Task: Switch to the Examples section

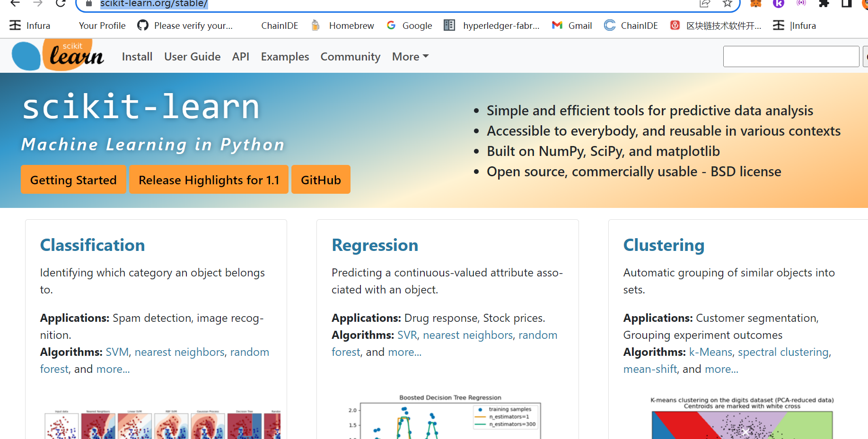Action: click(x=285, y=56)
